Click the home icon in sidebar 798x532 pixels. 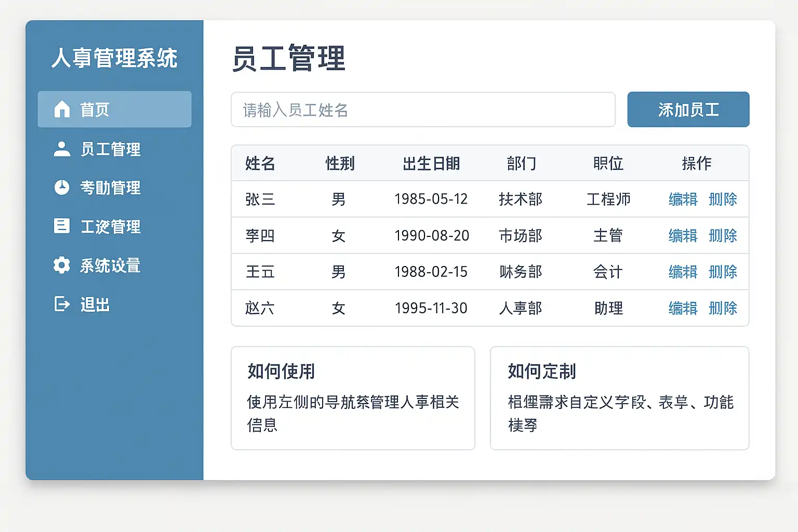tap(62, 109)
